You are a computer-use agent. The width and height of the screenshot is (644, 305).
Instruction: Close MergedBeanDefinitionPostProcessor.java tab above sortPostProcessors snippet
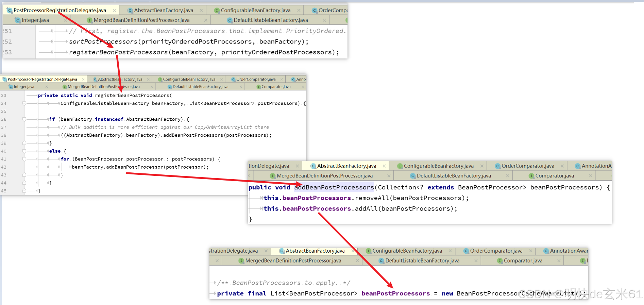[x=206, y=20]
